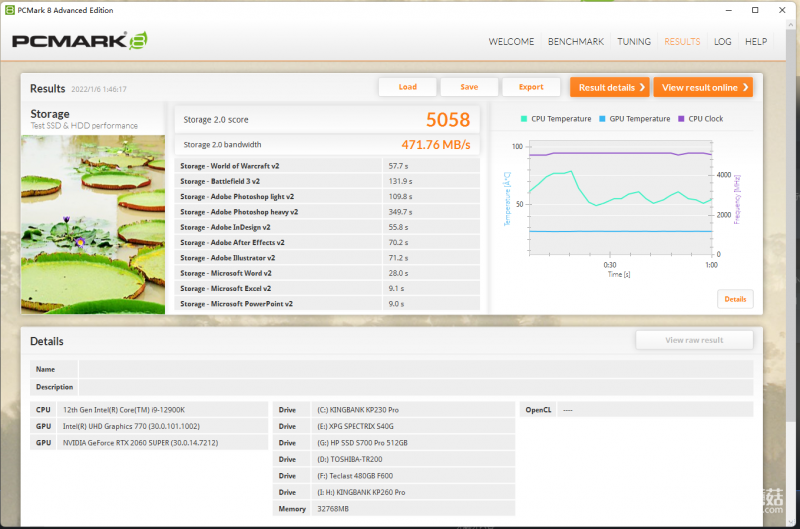Image resolution: width=800 pixels, height=529 pixels.
Task: Select Adobe After Effects v2 row
Action: (327, 242)
